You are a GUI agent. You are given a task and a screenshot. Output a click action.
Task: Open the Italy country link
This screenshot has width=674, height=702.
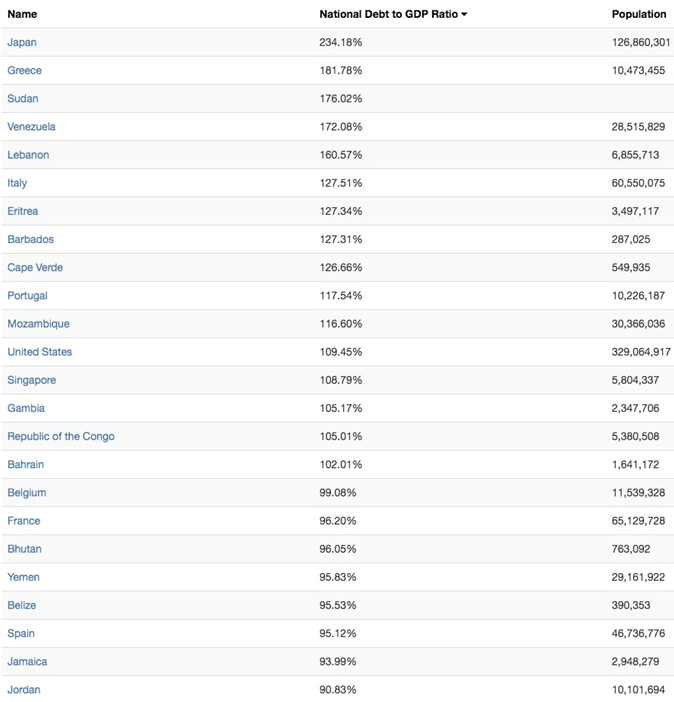tap(17, 183)
